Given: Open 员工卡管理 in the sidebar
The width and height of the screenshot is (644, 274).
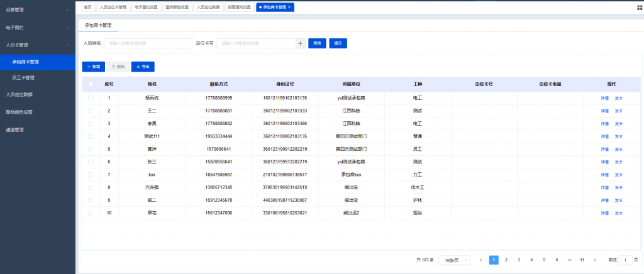Looking at the screenshot, I should click(23, 78).
